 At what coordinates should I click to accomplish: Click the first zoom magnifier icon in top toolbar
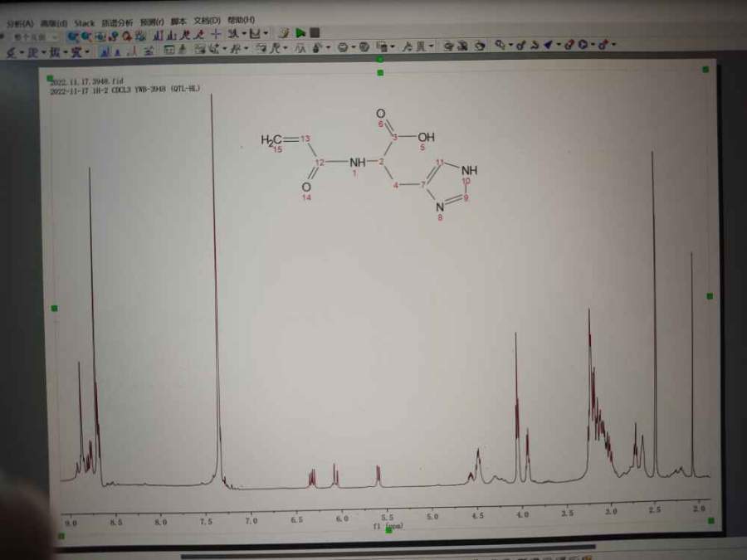pyautogui.click(x=73, y=36)
